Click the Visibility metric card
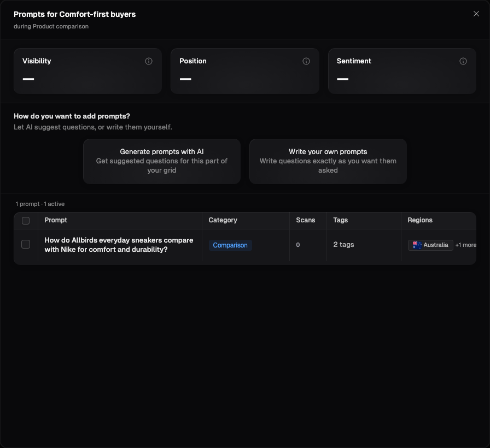The width and height of the screenshot is (490, 448). 88,71
